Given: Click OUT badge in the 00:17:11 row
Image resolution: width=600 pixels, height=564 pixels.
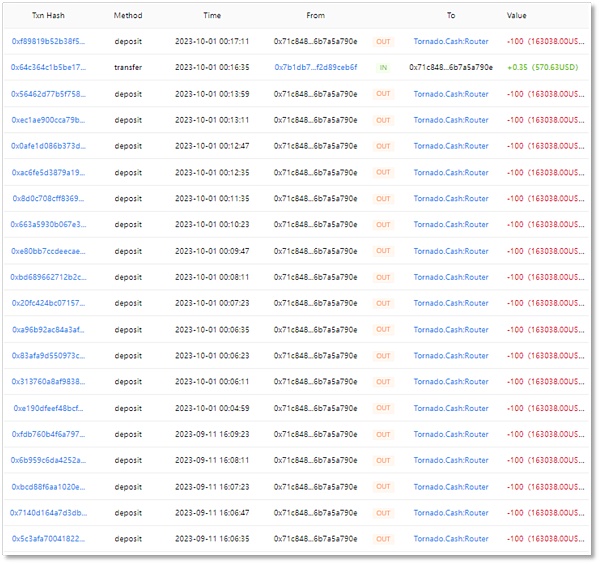Looking at the screenshot, I should click(383, 41).
